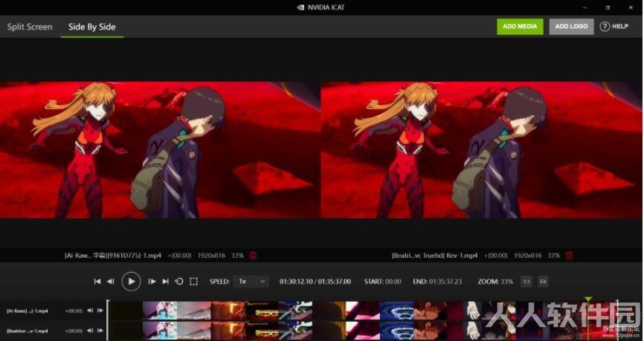The width and height of the screenshot is (644, 341).
Task: Click the white glove thumbnail on Beatrice track
Action: click(x=473, y=331)
